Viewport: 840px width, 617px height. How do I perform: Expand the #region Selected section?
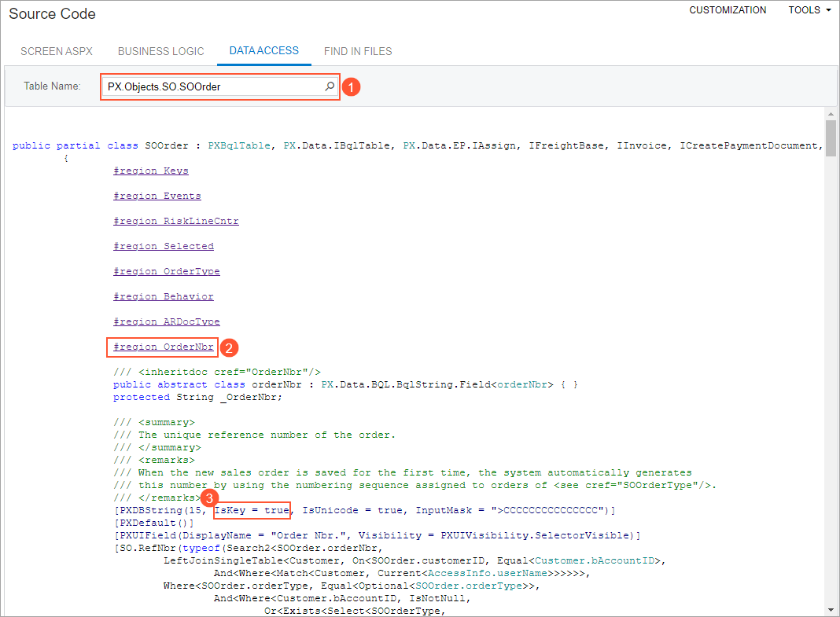pyautogui.click(x=164, y=246)
